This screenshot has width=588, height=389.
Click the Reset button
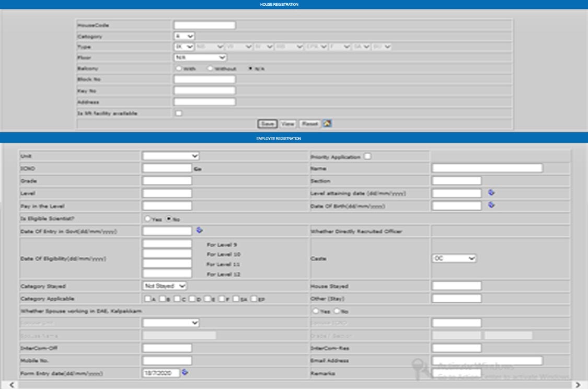(x=309, y=124)
